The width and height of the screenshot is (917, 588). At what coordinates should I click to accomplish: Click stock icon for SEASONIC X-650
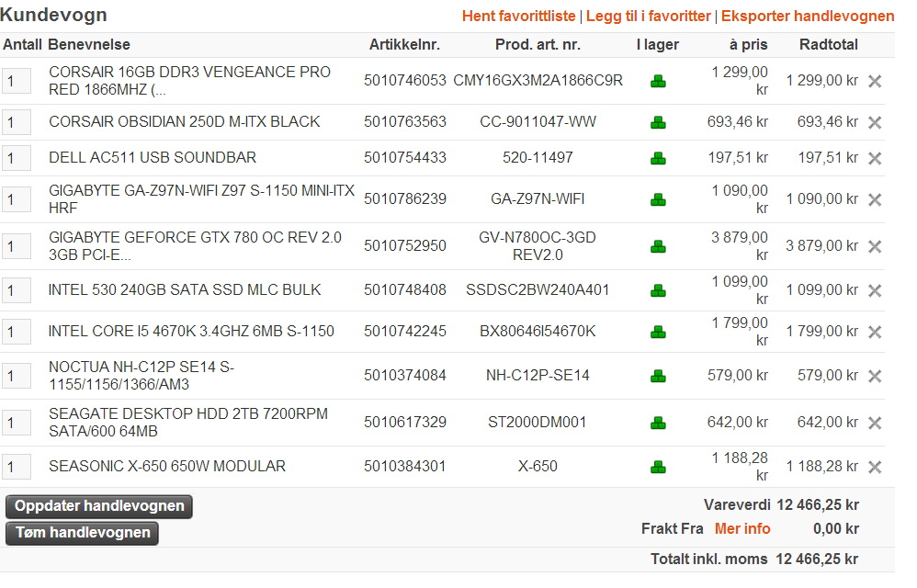[658, 467]
